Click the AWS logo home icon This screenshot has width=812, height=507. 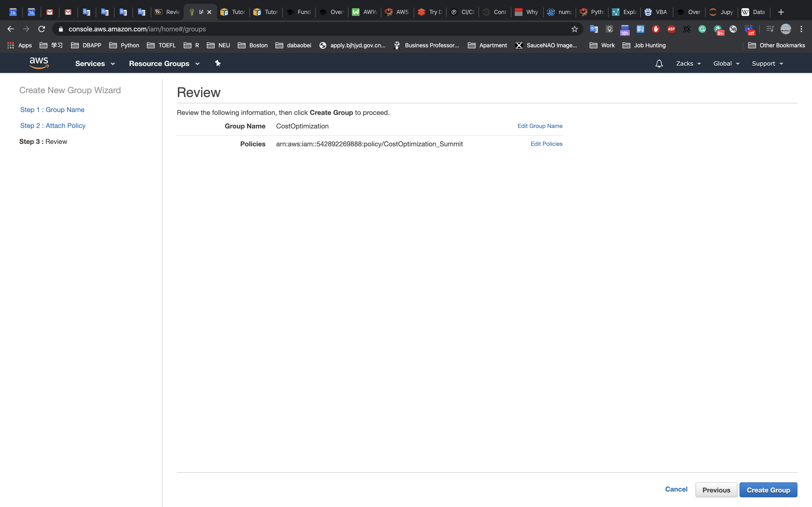pos(39,63)
